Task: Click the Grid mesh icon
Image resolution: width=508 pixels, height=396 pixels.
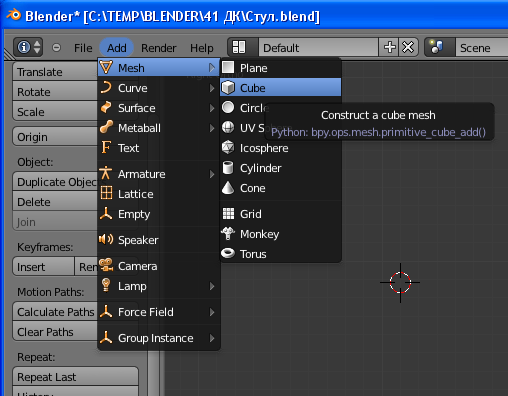Action: [x=228, y=214]
